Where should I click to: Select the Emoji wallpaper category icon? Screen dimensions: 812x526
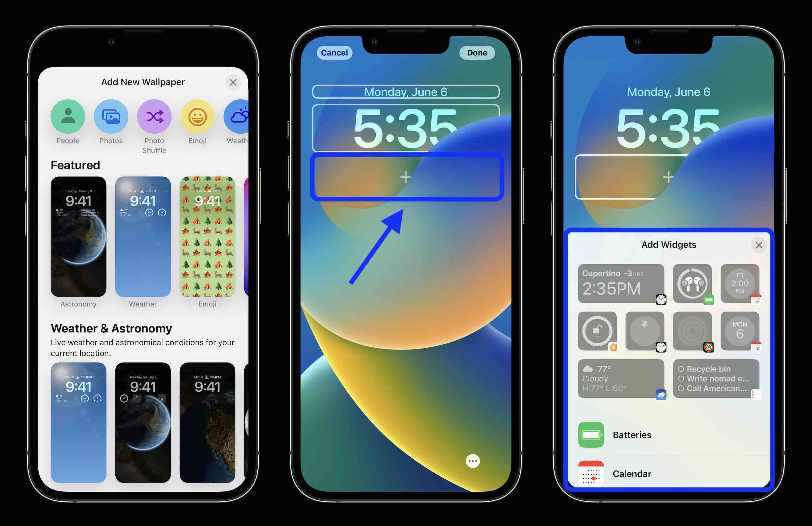(x=195, y=116)
